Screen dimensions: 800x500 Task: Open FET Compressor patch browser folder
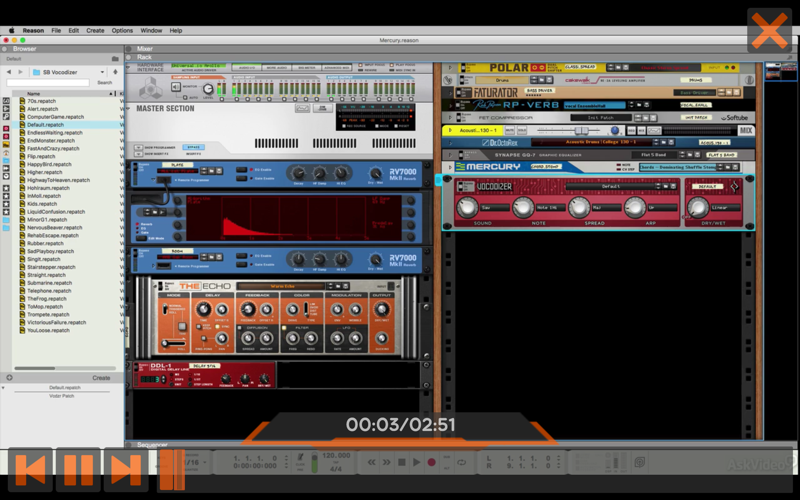645,117
